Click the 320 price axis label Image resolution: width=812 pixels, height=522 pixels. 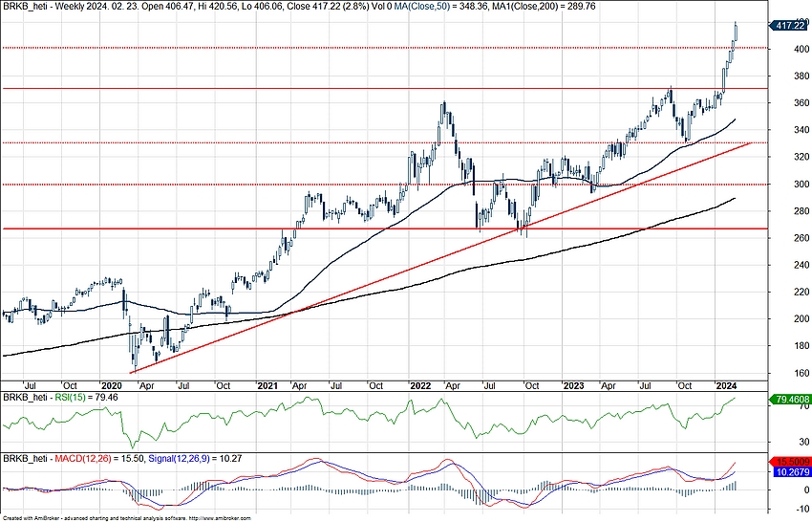click(802, 157)
